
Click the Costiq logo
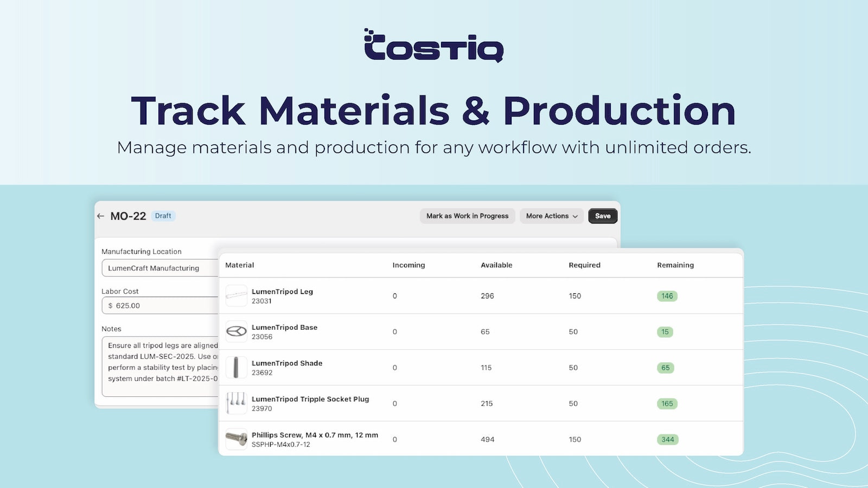pyautogui.click(x=434, y=46)
